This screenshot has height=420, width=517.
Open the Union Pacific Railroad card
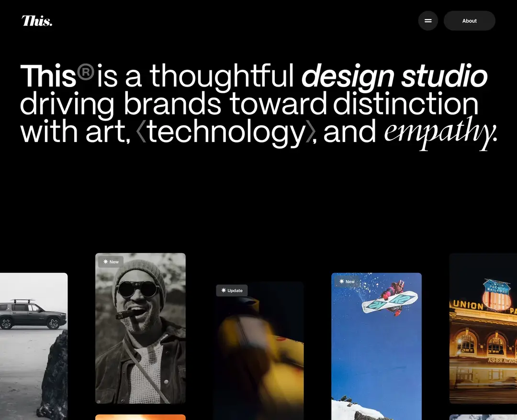pyautogui.click(x=483, y=328)
